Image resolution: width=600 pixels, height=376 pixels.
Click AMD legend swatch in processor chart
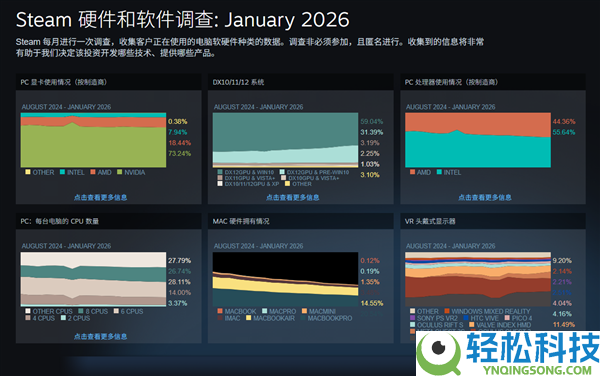412,172
